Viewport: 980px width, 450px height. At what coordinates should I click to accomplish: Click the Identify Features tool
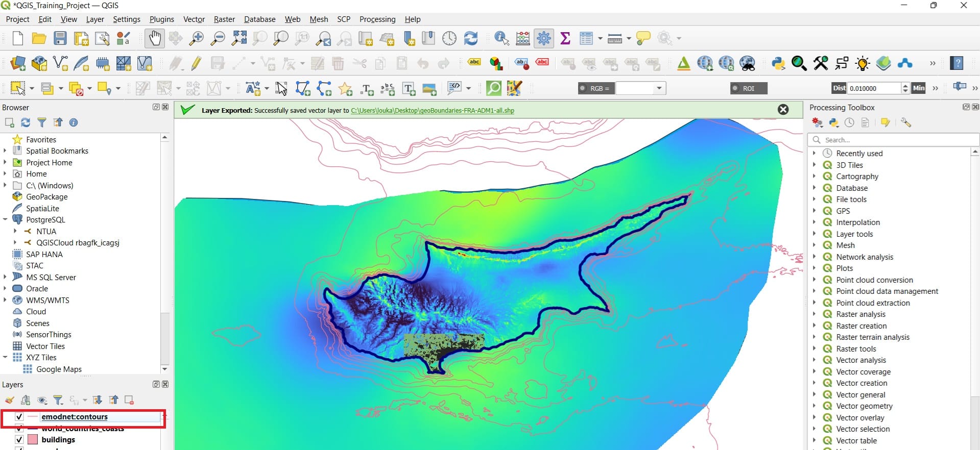501,38
